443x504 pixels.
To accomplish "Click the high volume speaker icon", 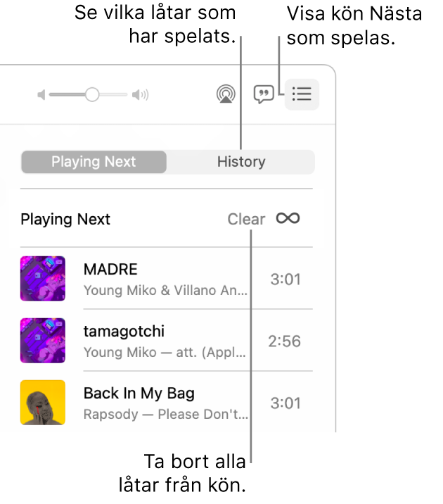I will pyautogui.click(x=141, y=95).
